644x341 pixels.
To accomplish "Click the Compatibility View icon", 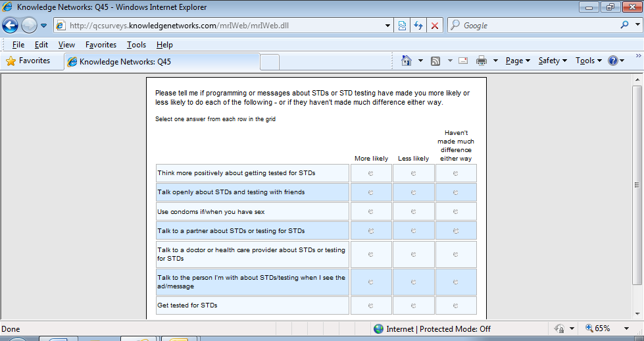I will point(402,26).
